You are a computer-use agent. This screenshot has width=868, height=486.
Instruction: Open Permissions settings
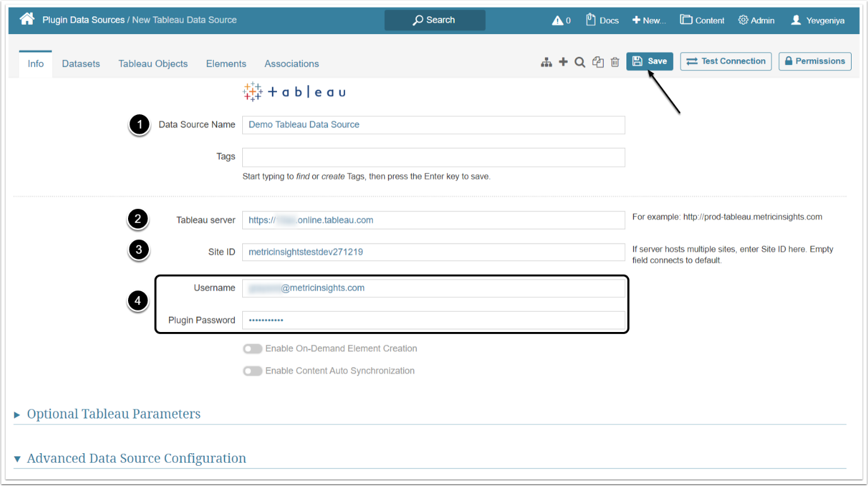(x=815, y=61)
